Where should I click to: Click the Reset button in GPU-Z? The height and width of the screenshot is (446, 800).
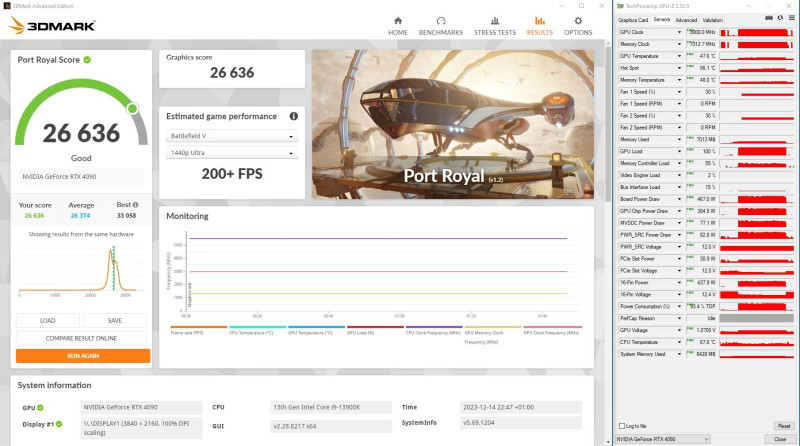click(x=784, y=426)
